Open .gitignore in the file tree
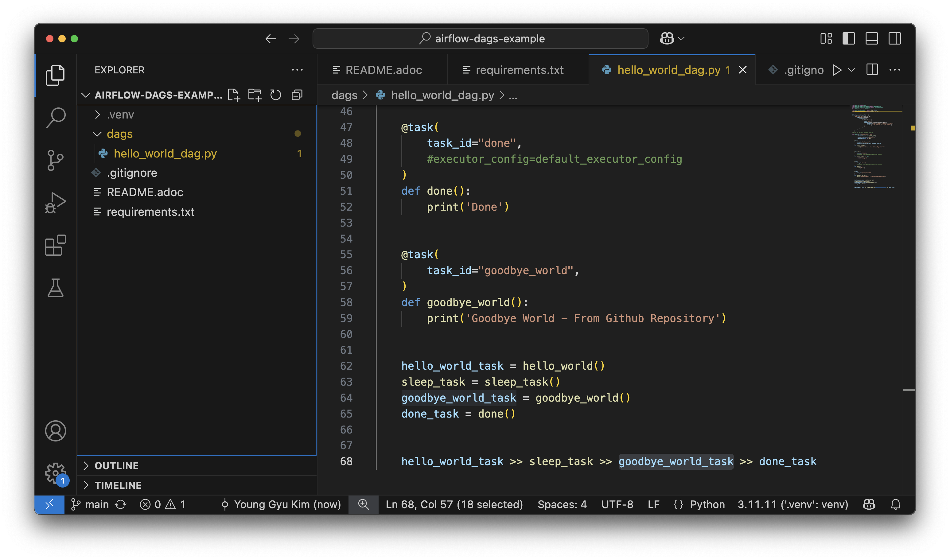Image resolution: width=950 pixels, height=560 pixels. tap(196, 173)
